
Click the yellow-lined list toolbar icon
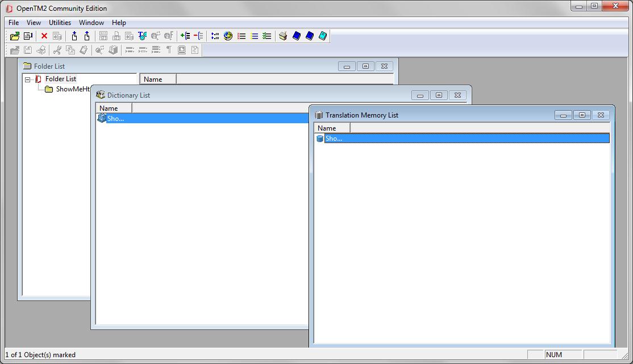(254, 36)
